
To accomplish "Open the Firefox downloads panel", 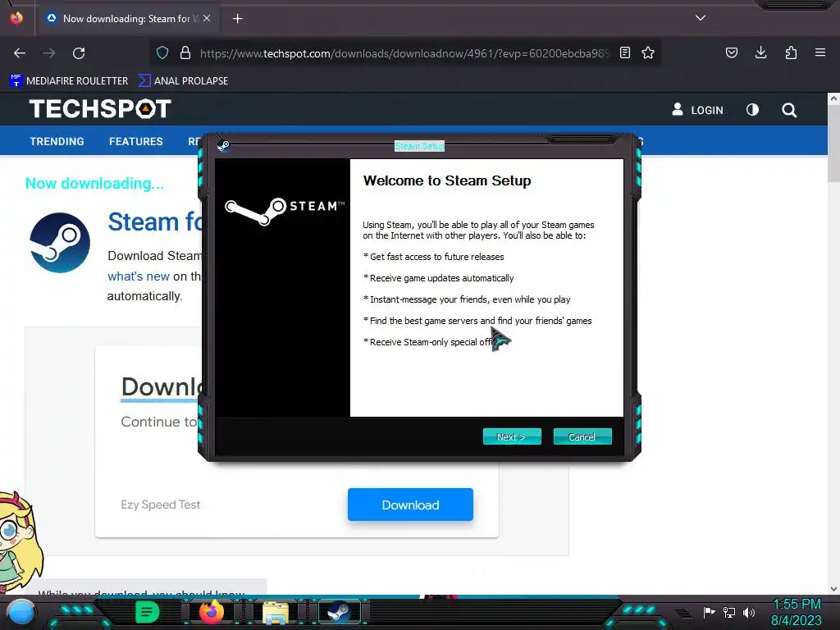I will point(760,52).
